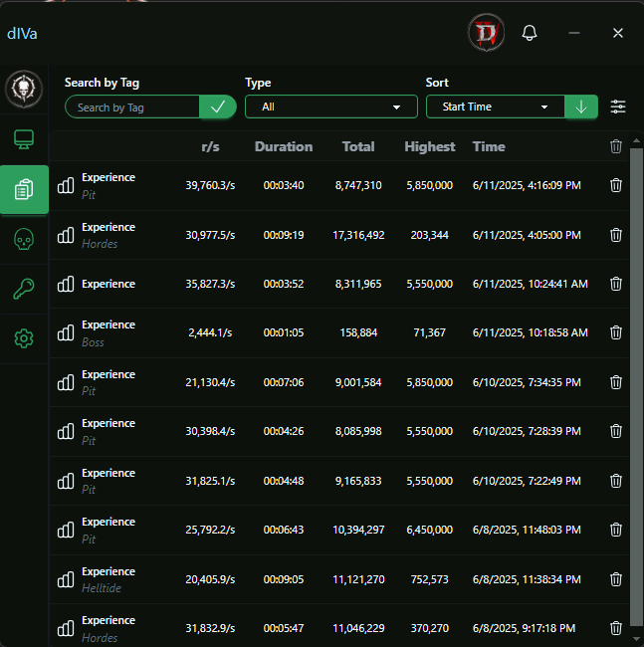Open chart for 10:24:41 AM record

(x=66, y=284)
